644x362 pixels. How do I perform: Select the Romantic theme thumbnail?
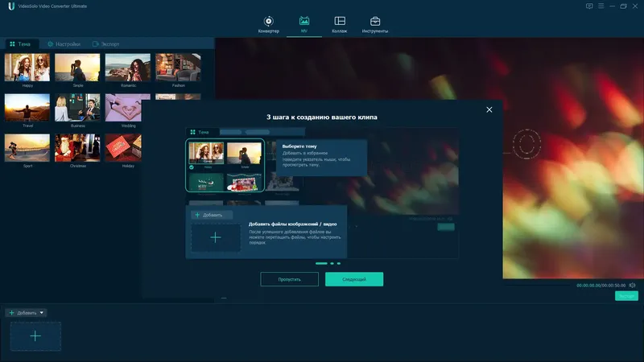point(128,68)
